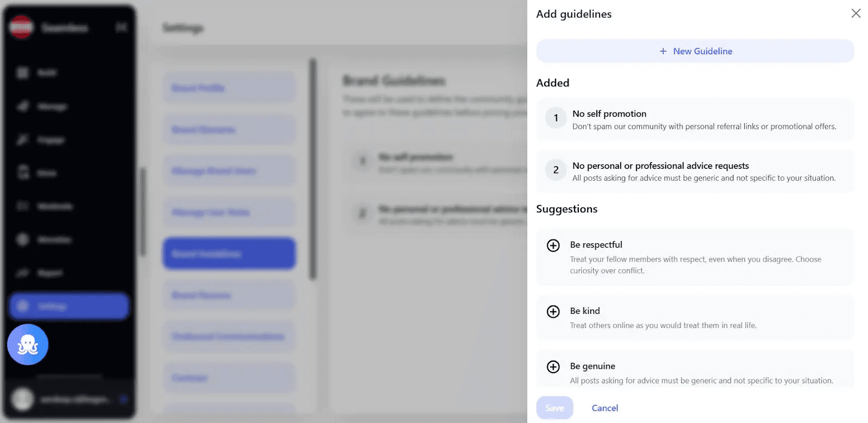
Task: Open highlighted Settings item in sidebar
Action: click(69, 306)
